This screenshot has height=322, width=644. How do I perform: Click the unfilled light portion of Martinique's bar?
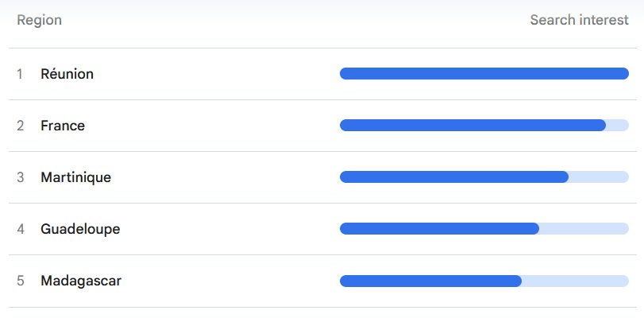[x=599, y=177]
